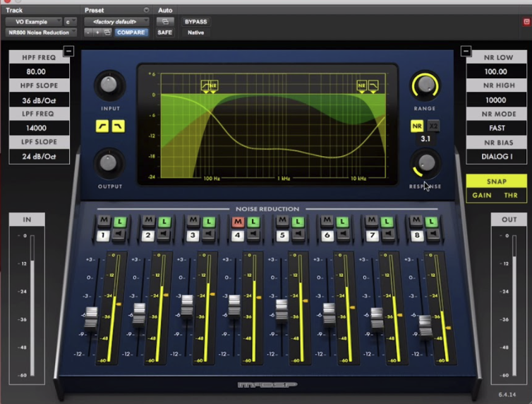Image resolution: width=532 pixels, height=404 pixels.
Task: Click the Auto header label
Action: tap(165, 10)
